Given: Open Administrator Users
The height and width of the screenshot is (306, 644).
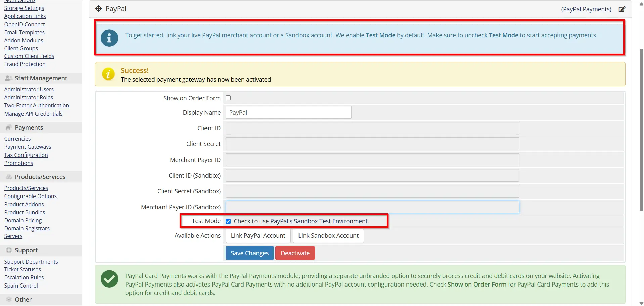Looking at the screenshot, I should point(29,89).
